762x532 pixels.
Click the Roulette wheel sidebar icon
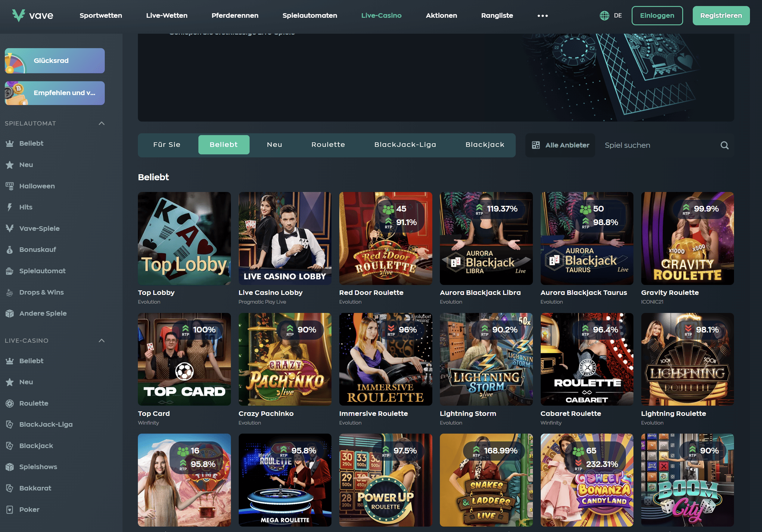(10, 403)
